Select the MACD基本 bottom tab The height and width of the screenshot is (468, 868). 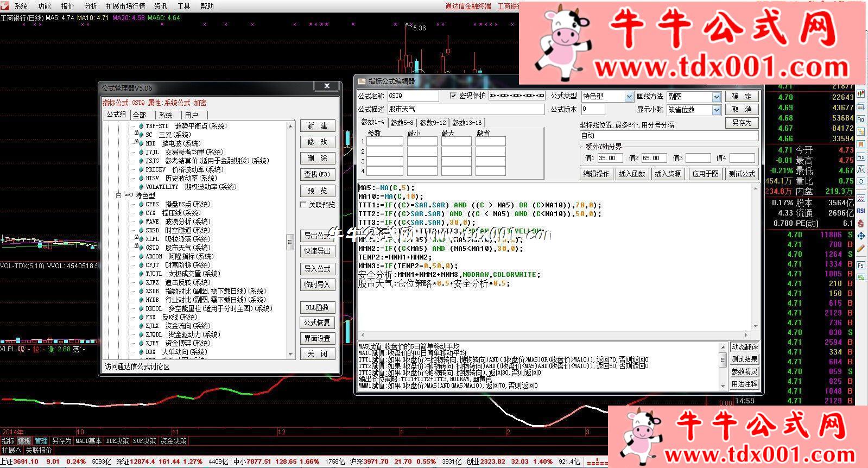coord(88,441)
